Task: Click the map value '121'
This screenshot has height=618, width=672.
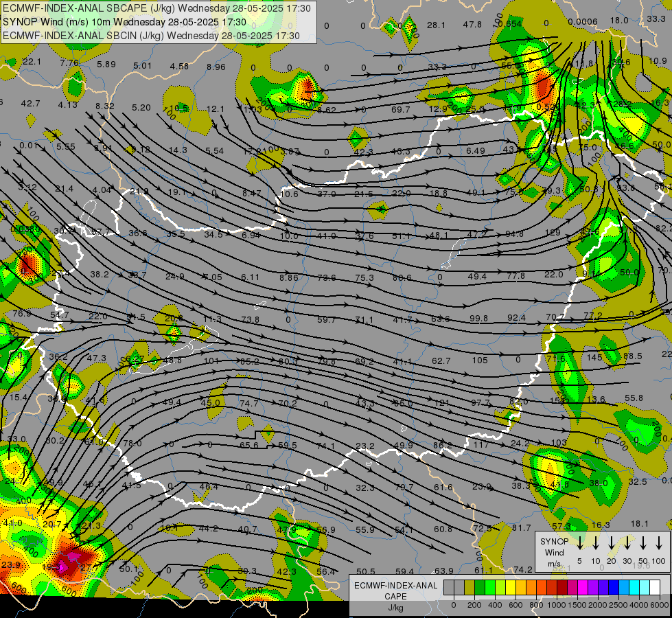Action: pyautogui.click(x=442, y=402)
